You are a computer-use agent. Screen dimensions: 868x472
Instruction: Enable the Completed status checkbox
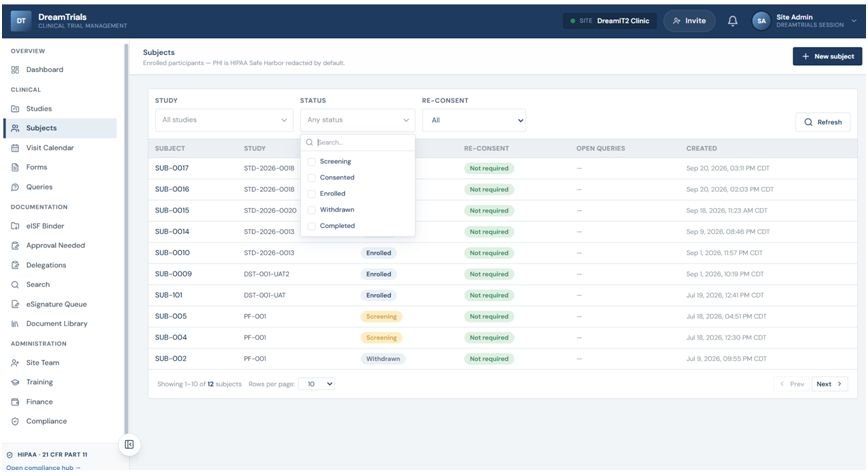[x=312, y=226]
